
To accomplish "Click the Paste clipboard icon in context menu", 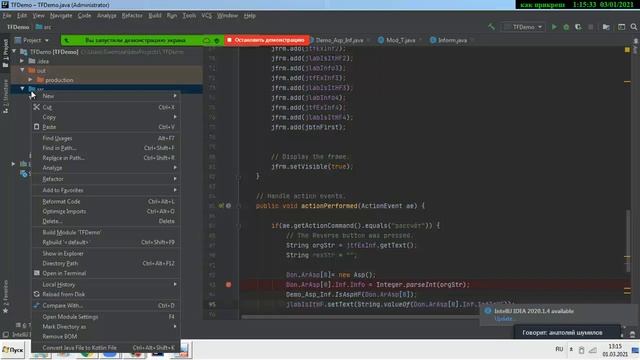I will (x=36, y=127).
